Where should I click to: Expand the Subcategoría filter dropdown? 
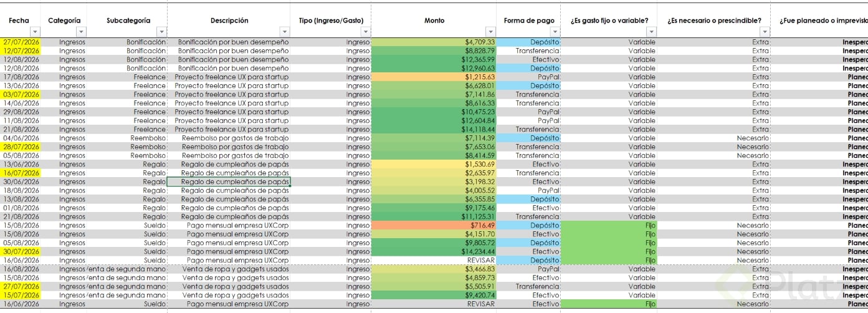click(x=162, y=32)
